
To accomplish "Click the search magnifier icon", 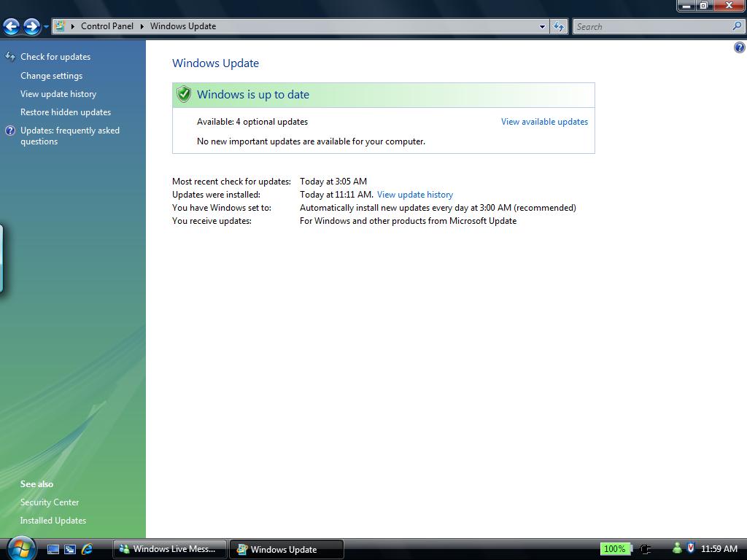I will point(737,26).
